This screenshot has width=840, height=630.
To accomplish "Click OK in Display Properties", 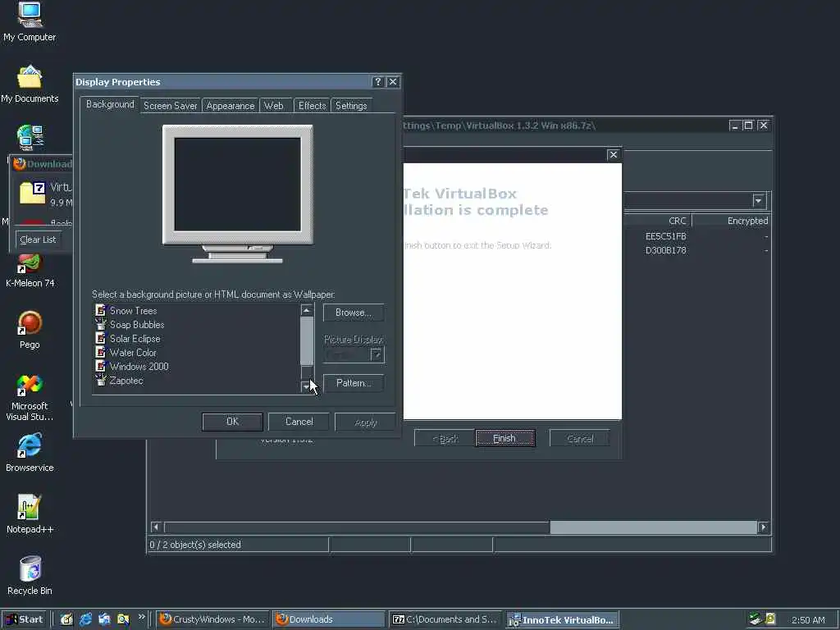I will (232, 422).
